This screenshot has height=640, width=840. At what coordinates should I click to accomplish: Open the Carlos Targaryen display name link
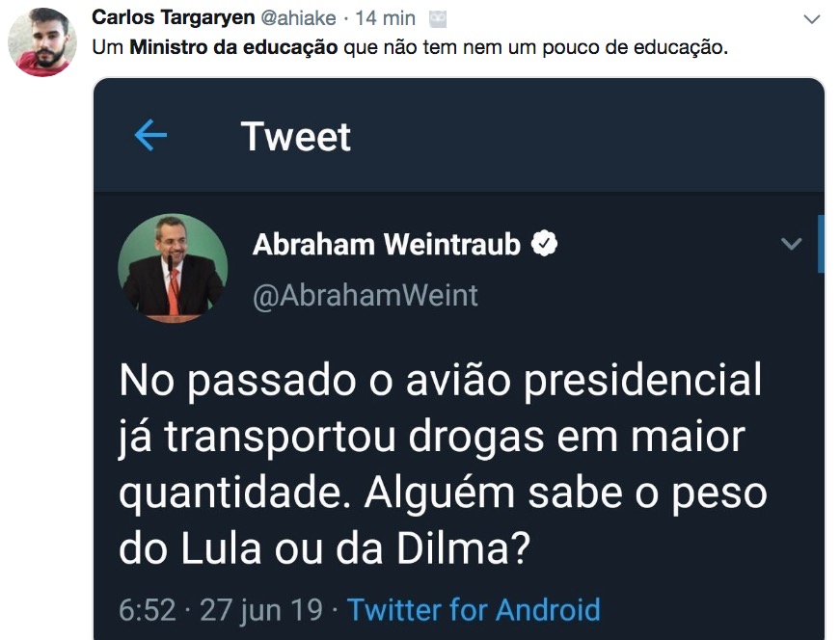click(x=174, y=18)
